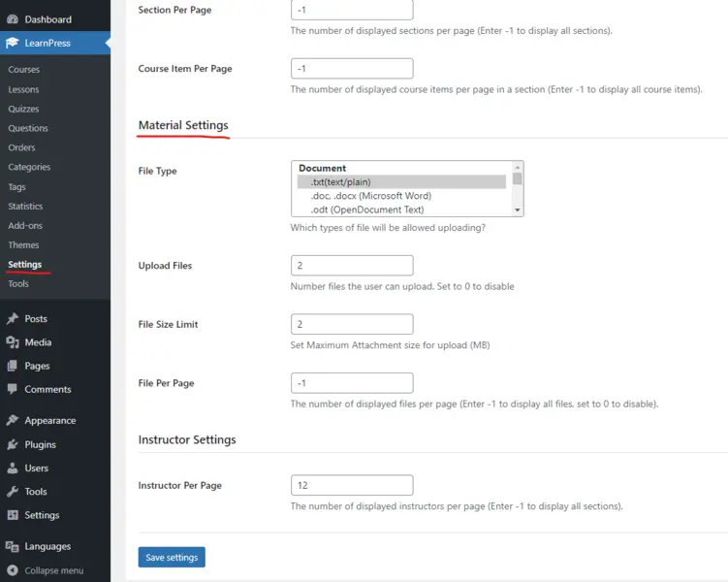Click the Document group heading in list
This screenshot has height=582, width=728.
(322, 168)
